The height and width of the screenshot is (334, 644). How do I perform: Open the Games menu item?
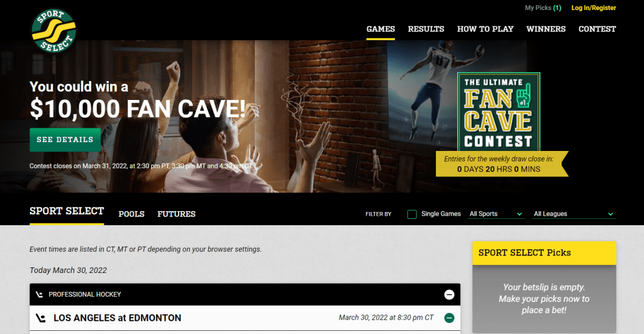(380, 29)
